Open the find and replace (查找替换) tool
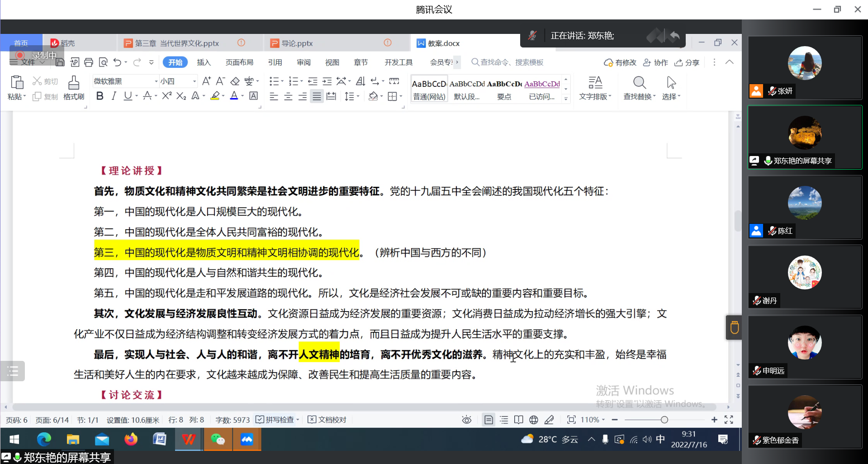 pos(639,88)
